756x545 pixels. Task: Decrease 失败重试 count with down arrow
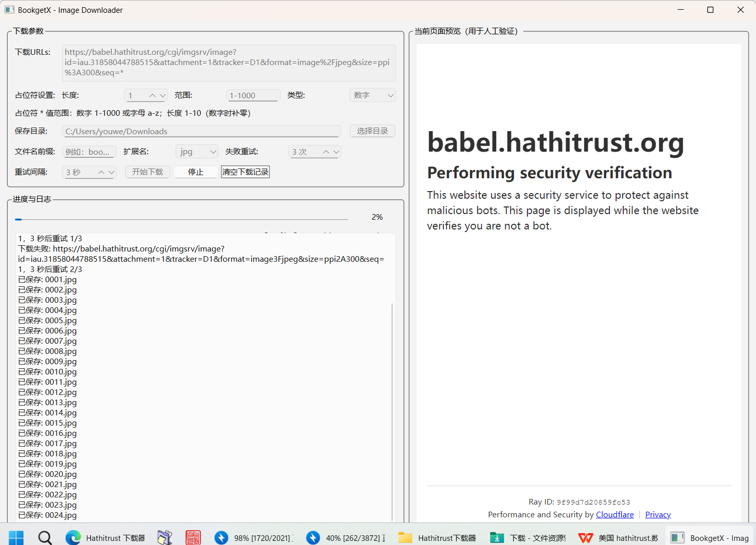pyautogui.click(x=336, y=152)
